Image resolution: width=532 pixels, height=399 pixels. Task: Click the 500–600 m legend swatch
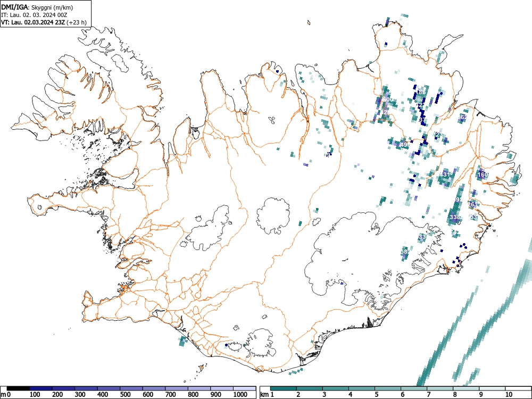(131, 388)
